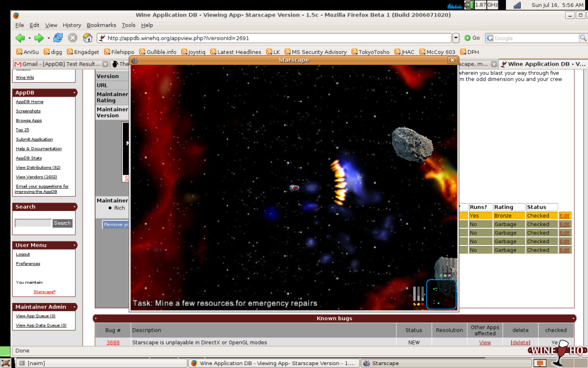Open the Starscape* maintained app link
588x368 pixels.
pyautogui.click(x=44, y=292)
